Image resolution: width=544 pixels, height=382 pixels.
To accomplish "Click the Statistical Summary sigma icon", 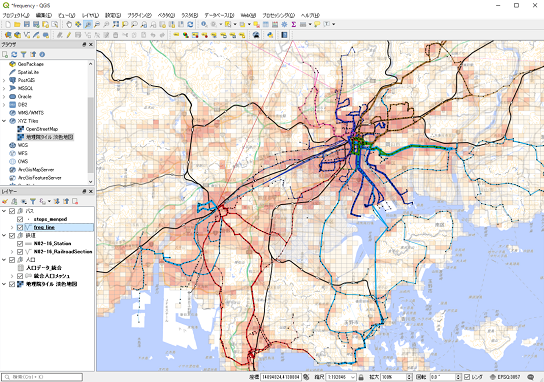I will (x=294, y=24).
